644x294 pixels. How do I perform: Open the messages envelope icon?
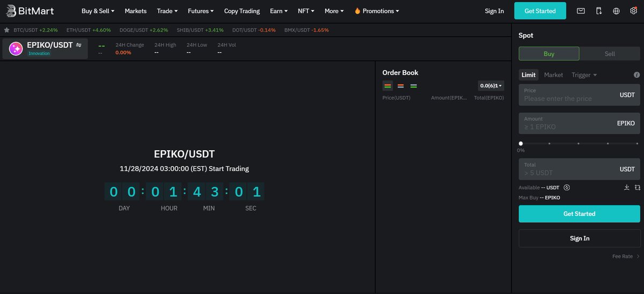coord(581,11)
